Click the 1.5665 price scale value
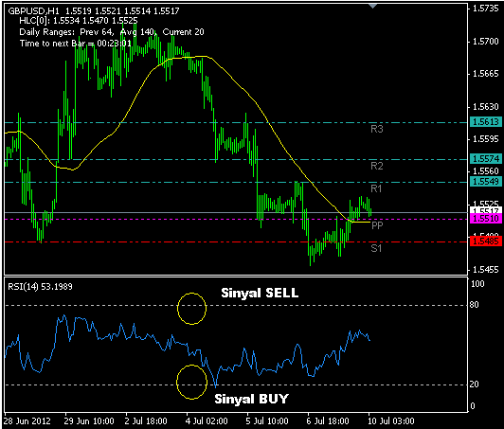 tap(486, 74)
